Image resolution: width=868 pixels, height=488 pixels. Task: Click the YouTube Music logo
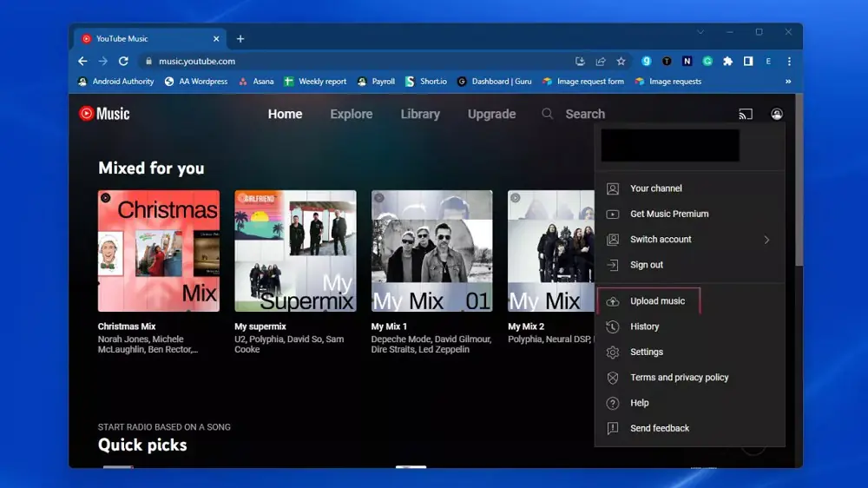(104, 114)
